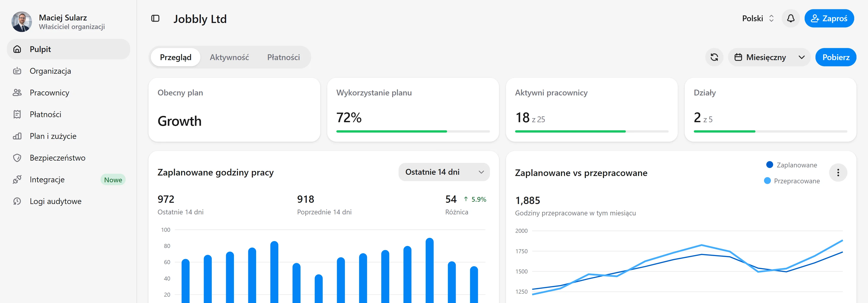868x303 pixels.
Task: Click the Właściciel organizacji role text
Action: 72,27
